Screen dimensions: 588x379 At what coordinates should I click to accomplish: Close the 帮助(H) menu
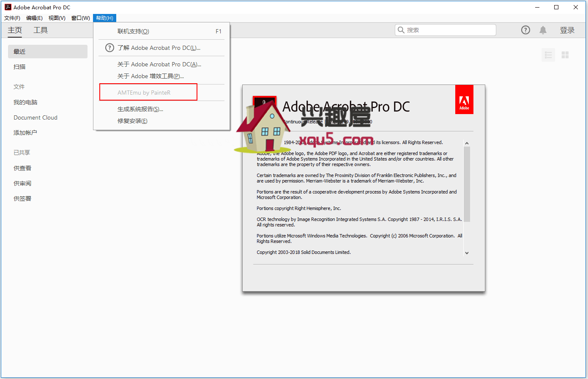point(104,18)
